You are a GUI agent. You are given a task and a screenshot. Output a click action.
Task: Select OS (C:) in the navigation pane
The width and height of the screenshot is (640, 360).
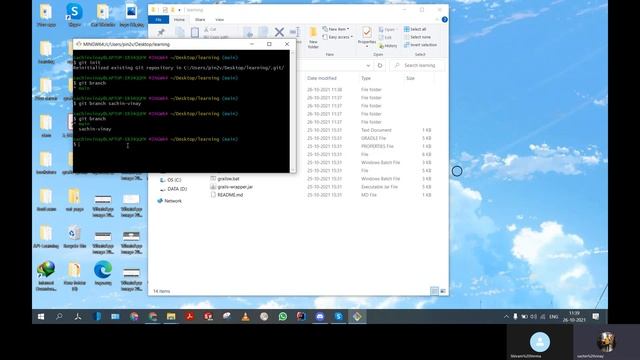171,180
